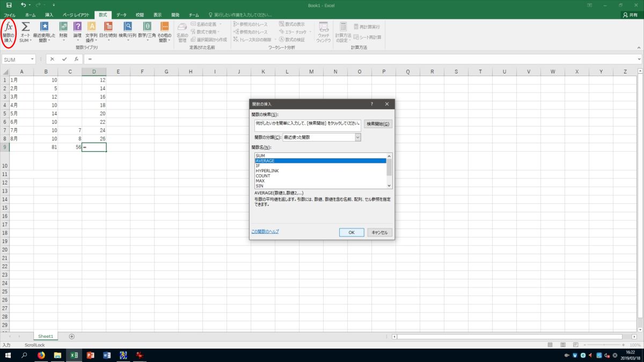Image resolution: width=644 pixels, height=362 pixels.
Task: Click the 関数の挿入 fx ribbon icon
Action: pyautogui.click(x=9, y=32)
